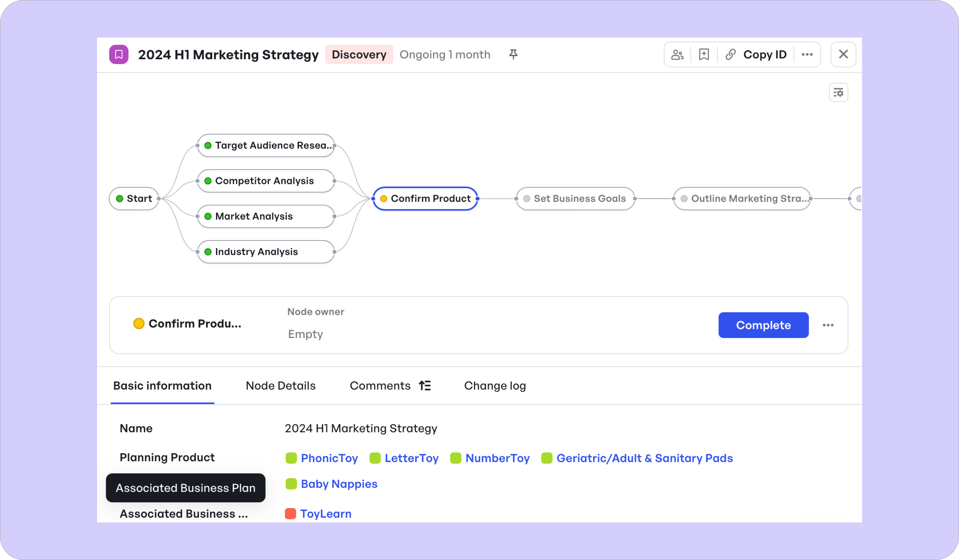Click the purple bookmark work item icon
Image resolution: width=959 pixels, height=560 pixels.
[119, 54]
